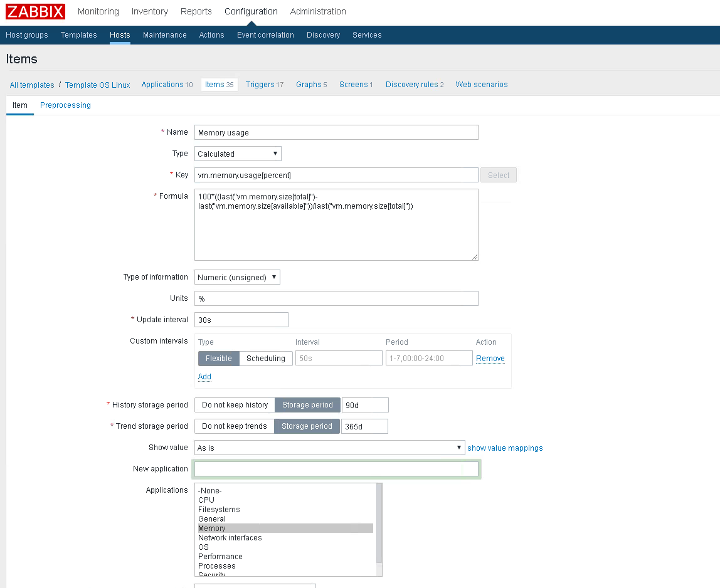This screenshot has width=720, height=588.
Task: Open Template OS Linux link
Action: (97, 85)
